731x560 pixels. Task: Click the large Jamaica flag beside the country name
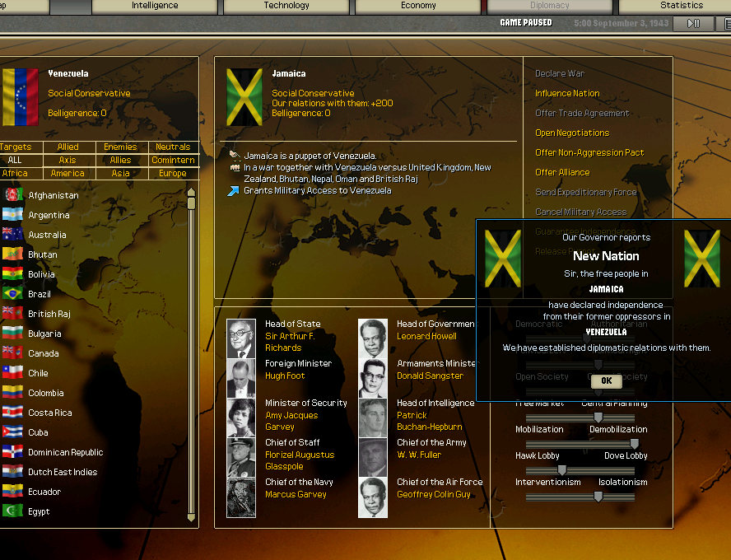(x=244, y=97)
